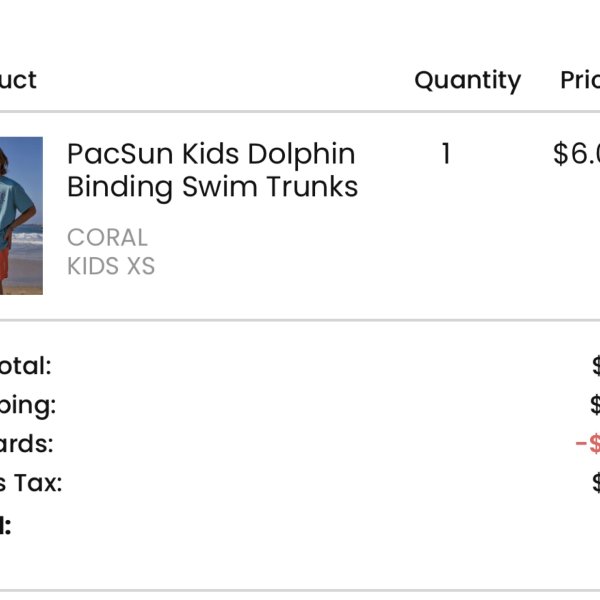The image size is (600, 600).
Task: Select the shipping dollar amount
Action: 595,405
